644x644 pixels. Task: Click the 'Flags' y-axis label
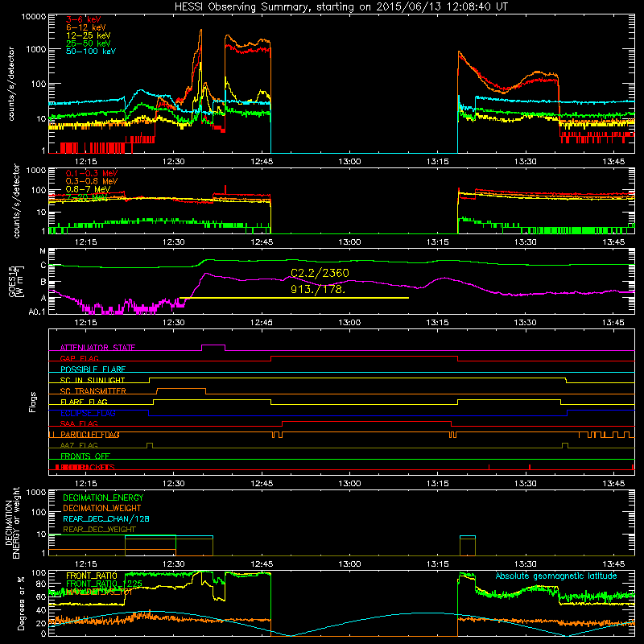33,402
